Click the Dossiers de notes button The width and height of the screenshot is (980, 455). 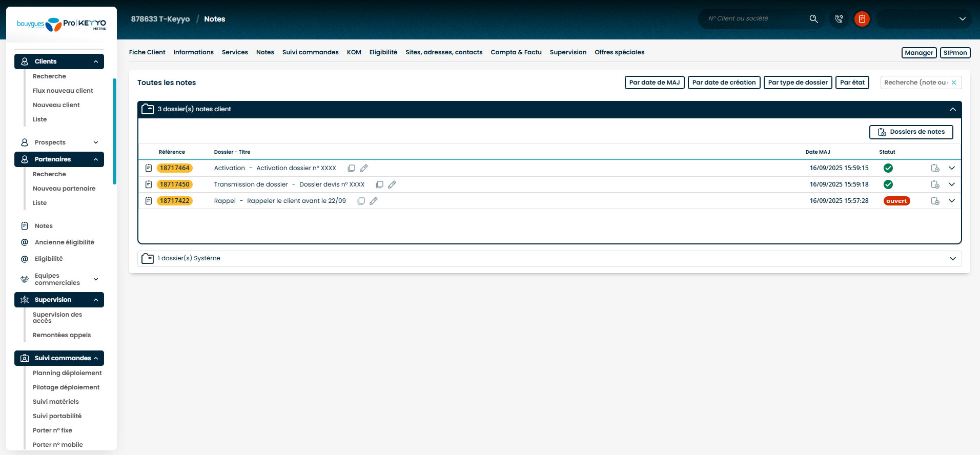coord(911,132)
